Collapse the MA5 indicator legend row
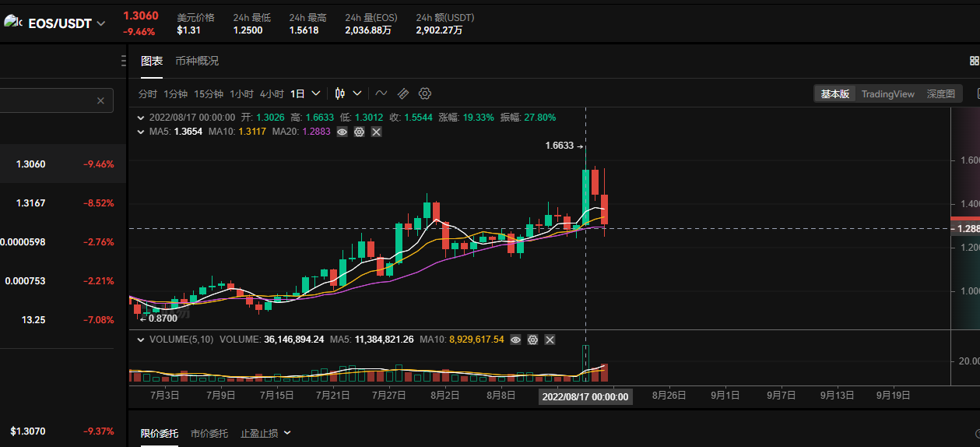The width and height of the screenshot is (980, 447). tap(141, 132)
